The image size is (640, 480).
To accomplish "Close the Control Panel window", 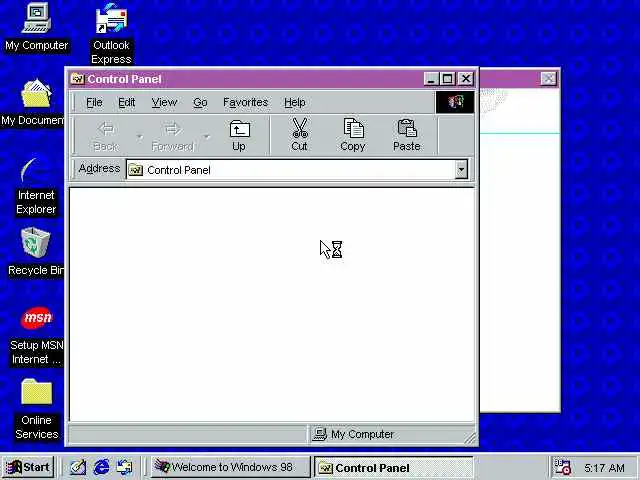I will [465, 78].
